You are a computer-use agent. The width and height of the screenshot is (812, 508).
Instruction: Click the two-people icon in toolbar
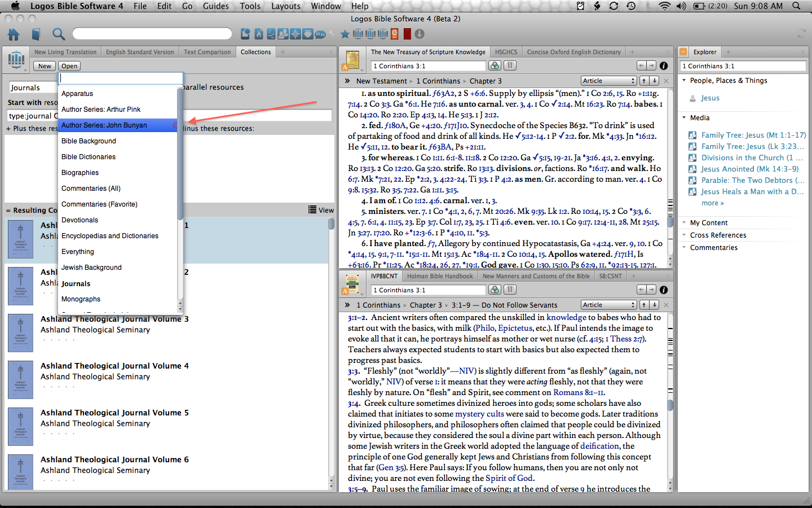283,34
